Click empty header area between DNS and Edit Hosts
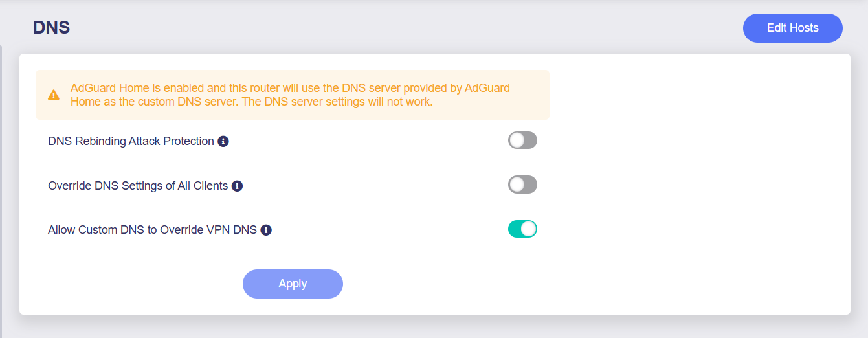Screen dimensions: 868x338 click(406, 28)
